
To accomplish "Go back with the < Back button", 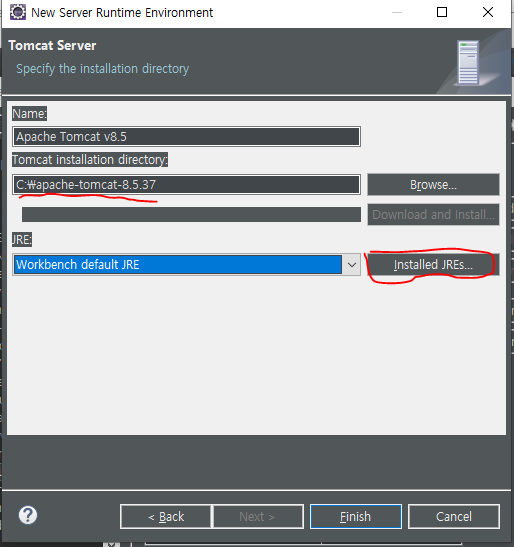I will 166,516.
